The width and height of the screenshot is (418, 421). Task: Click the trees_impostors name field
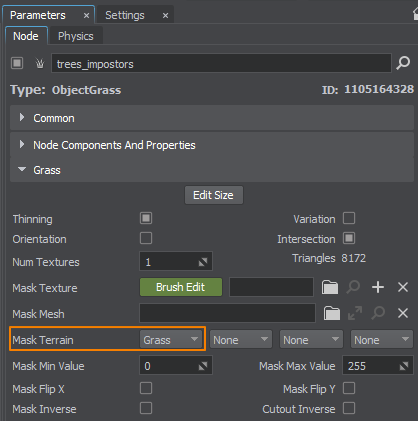tap(221, 63)
